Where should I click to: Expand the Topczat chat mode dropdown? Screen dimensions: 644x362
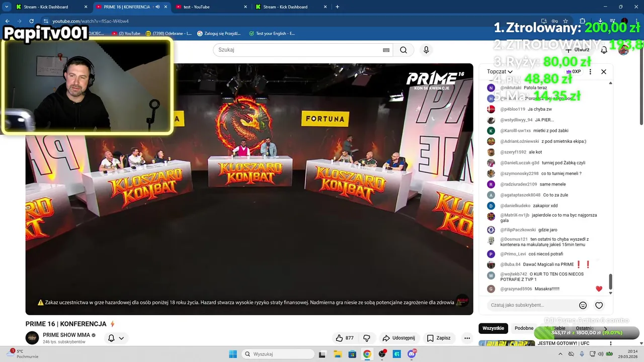pyautogui.click(x=500, y=71)
